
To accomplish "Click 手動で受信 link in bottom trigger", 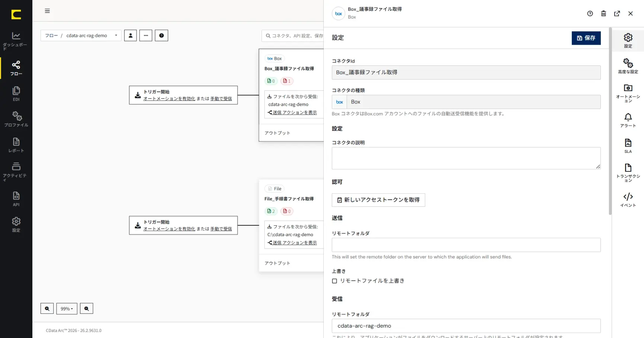I will coord(221,229).
